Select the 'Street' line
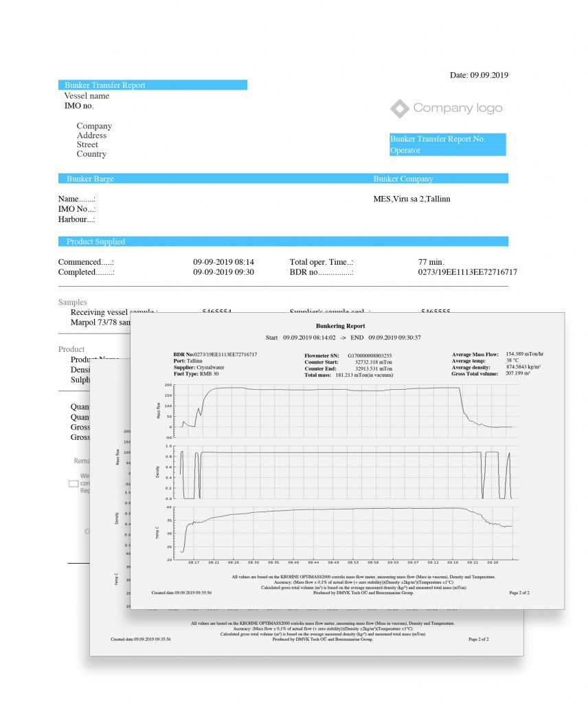Image resolution: width=588 pixels, height=704 pixels. pos(87,144)
